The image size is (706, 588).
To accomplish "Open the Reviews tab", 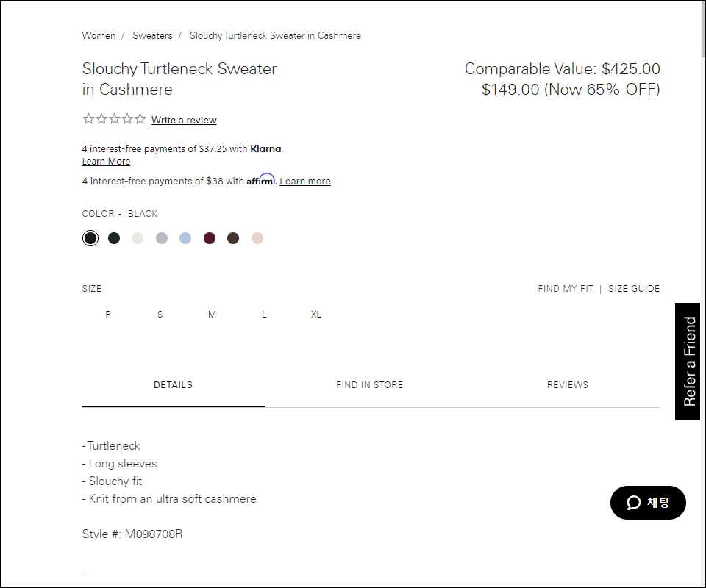I will coord(567,385).
